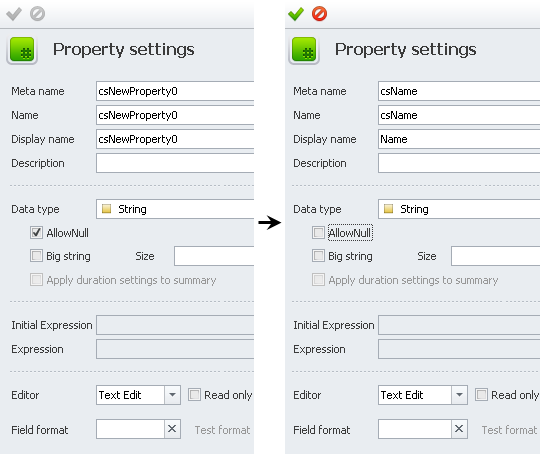
Task: Click the green property icon in left panel
Action: pyautogui.click(x=22, y=51)
